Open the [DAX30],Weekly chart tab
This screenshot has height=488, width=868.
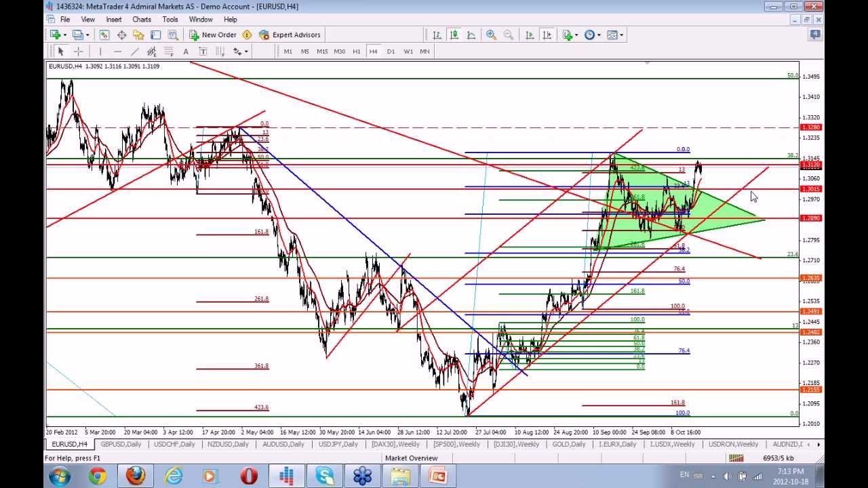coord(395,445)
